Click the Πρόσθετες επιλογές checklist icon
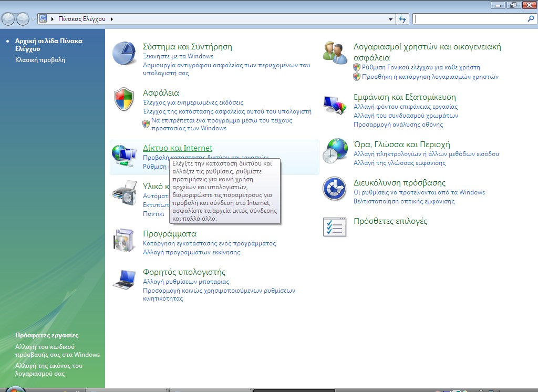Viewport: 538px width, 392px height. (x=335, y=227)
